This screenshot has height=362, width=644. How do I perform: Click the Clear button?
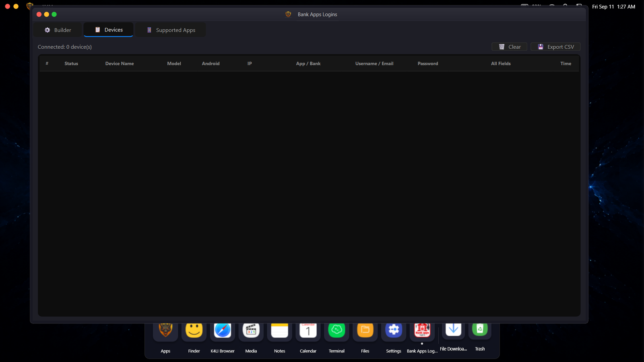coord(509,47)
